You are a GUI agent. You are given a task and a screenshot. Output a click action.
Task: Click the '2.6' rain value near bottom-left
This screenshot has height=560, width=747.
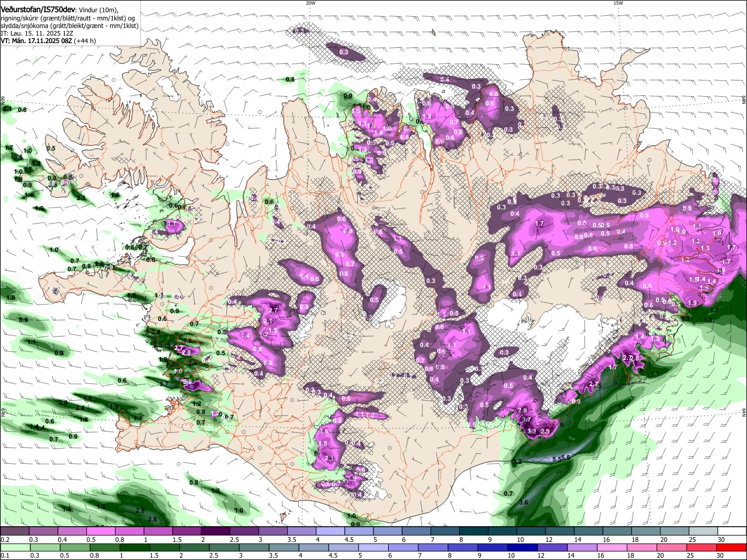click(152, 519)
